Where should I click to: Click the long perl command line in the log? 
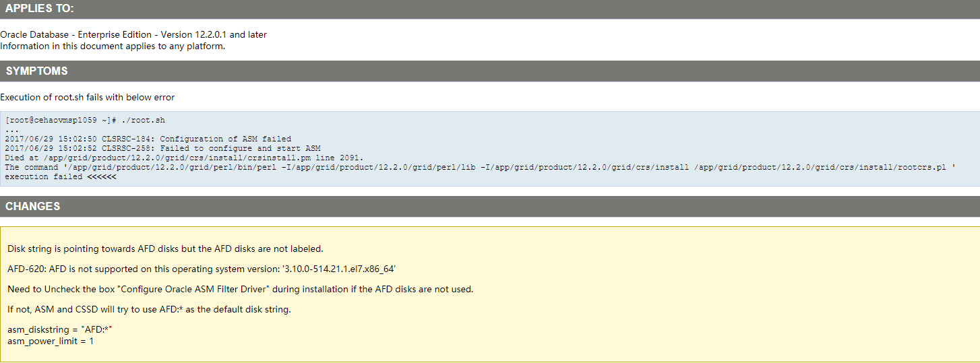[x=481, y=167]
